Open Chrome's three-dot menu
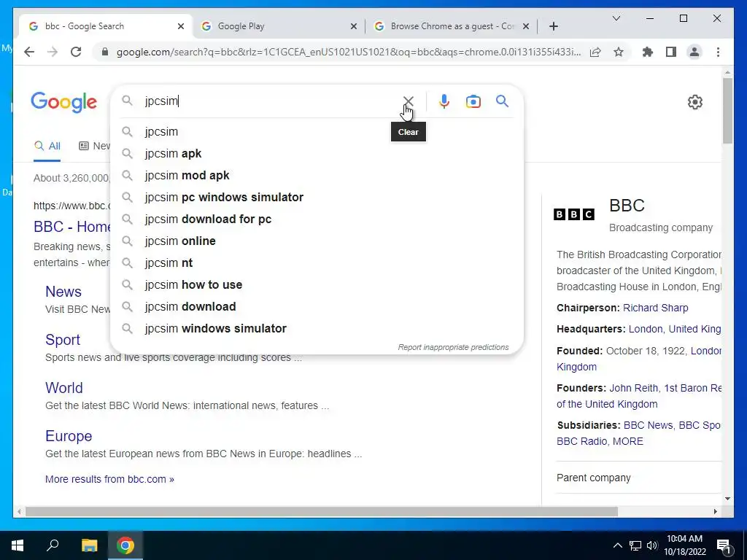Image resolution: width=747 pixels, height=560 pixels. [x=718, y=52]
